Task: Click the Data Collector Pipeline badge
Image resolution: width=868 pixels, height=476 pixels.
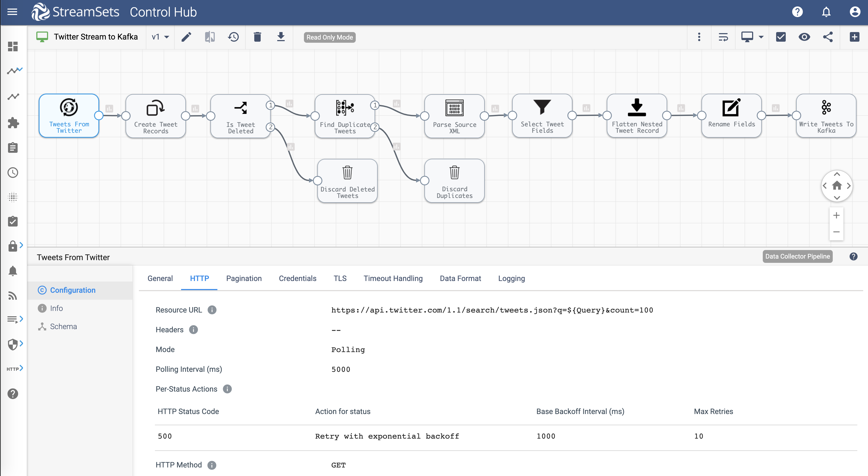Action: coord(797,256)
